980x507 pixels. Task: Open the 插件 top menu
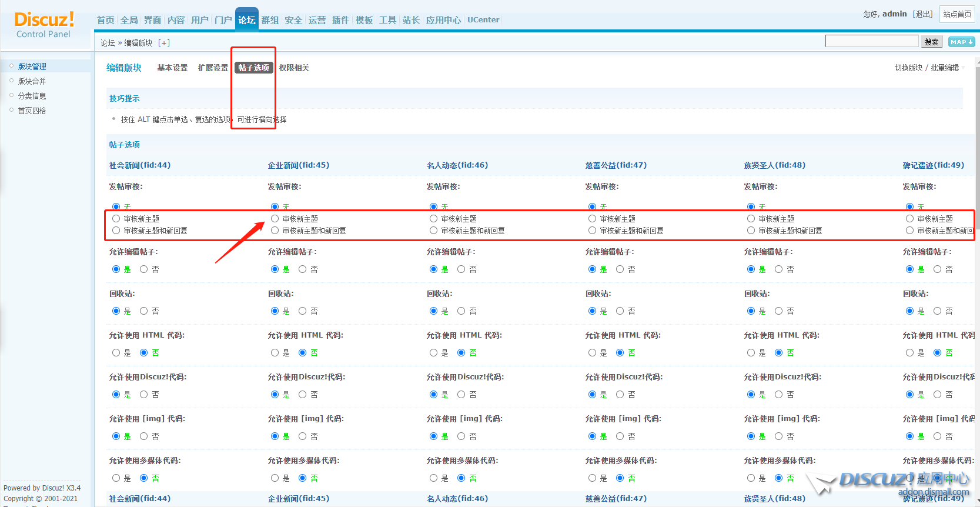[x=340, y=20]
